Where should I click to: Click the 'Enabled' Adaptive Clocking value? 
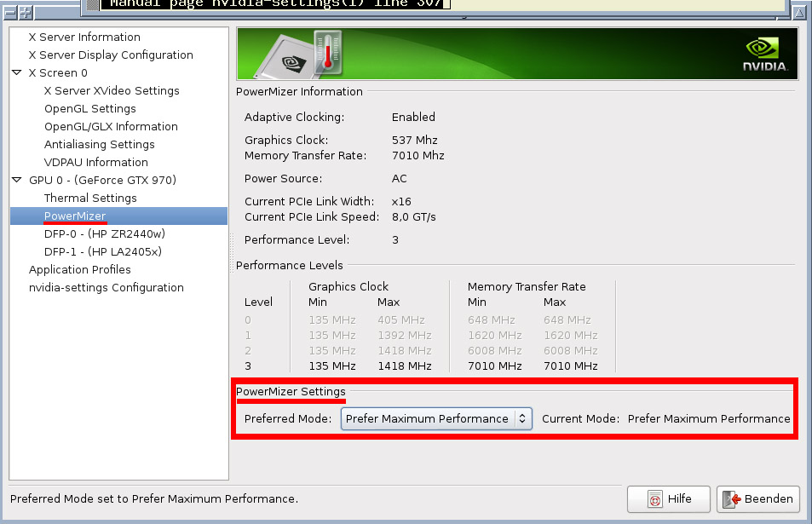413,117
